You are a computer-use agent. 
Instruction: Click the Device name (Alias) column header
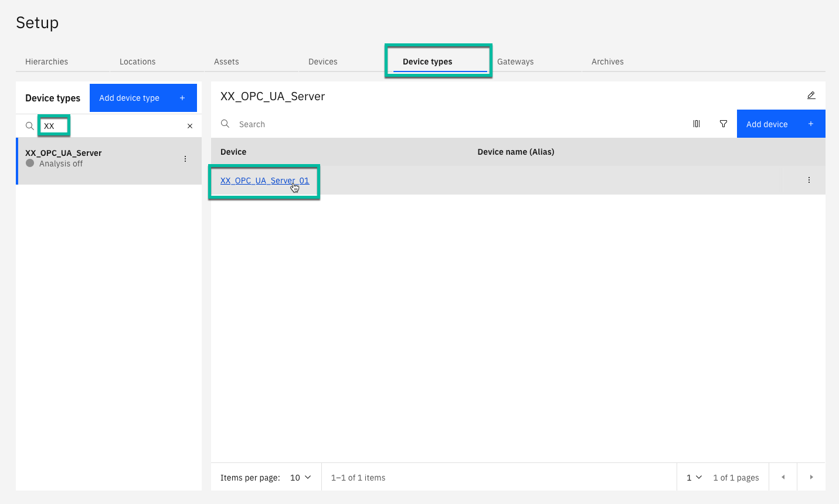click(516, 152)
